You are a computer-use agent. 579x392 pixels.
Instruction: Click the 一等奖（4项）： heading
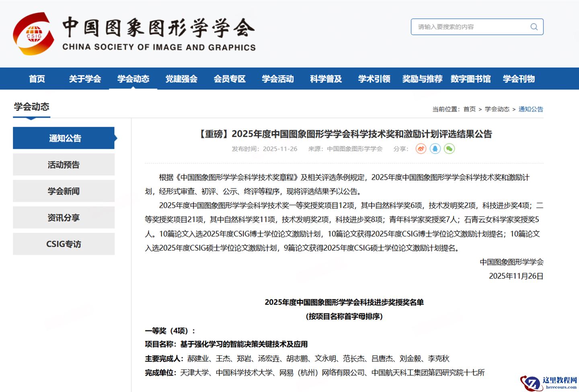[x=170, y=331]
